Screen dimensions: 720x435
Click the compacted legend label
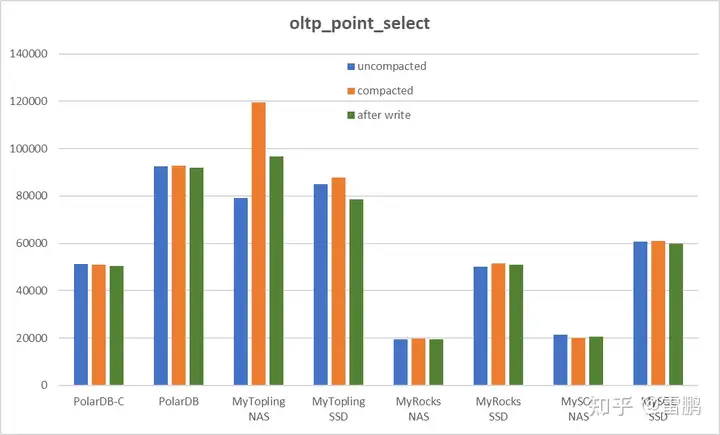point(385,91)
